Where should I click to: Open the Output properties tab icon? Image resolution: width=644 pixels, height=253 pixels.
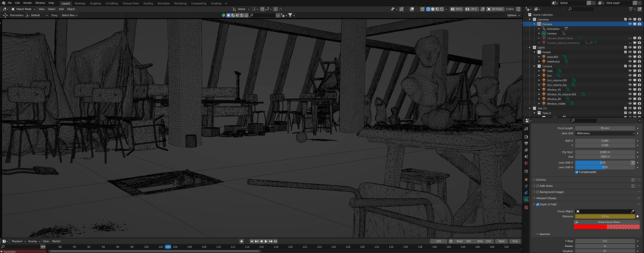(527, 143)
